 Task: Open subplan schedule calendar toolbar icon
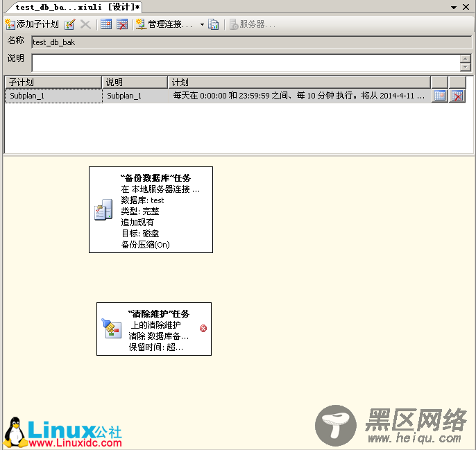pos(106,24)
